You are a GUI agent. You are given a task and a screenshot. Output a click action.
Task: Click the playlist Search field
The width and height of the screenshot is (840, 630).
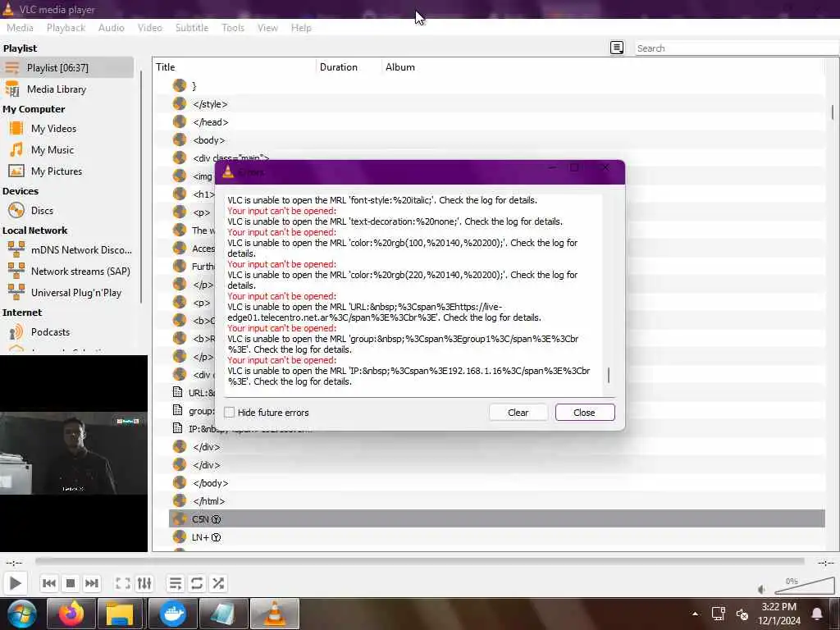point(737,48)
